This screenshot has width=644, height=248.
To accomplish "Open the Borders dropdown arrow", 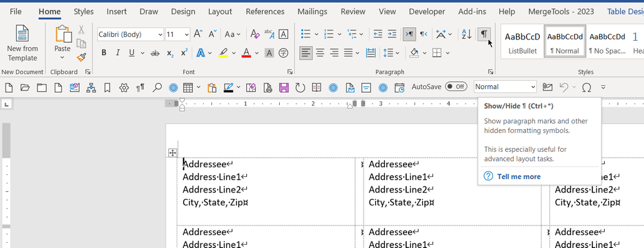I will click(x=447, y=53).
